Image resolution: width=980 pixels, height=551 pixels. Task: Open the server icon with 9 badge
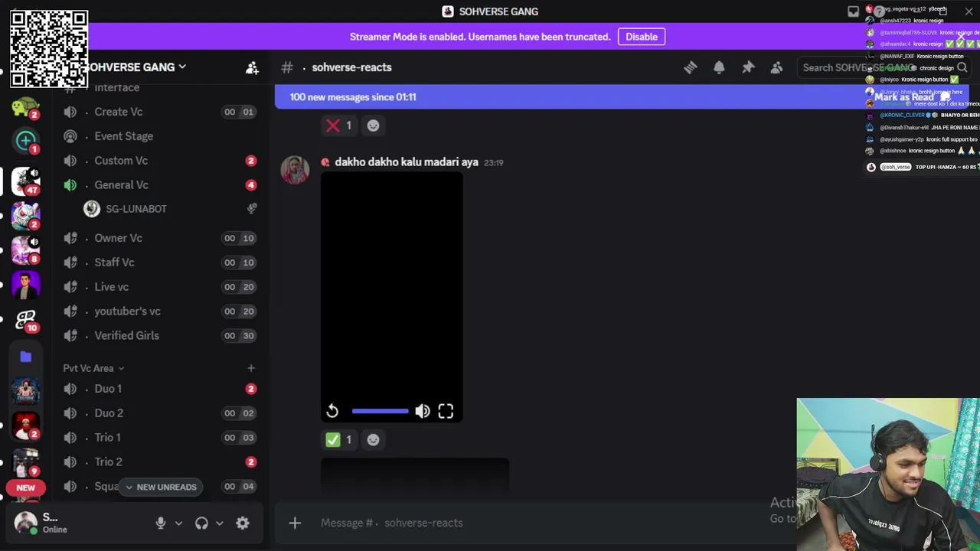pos(25,461)
